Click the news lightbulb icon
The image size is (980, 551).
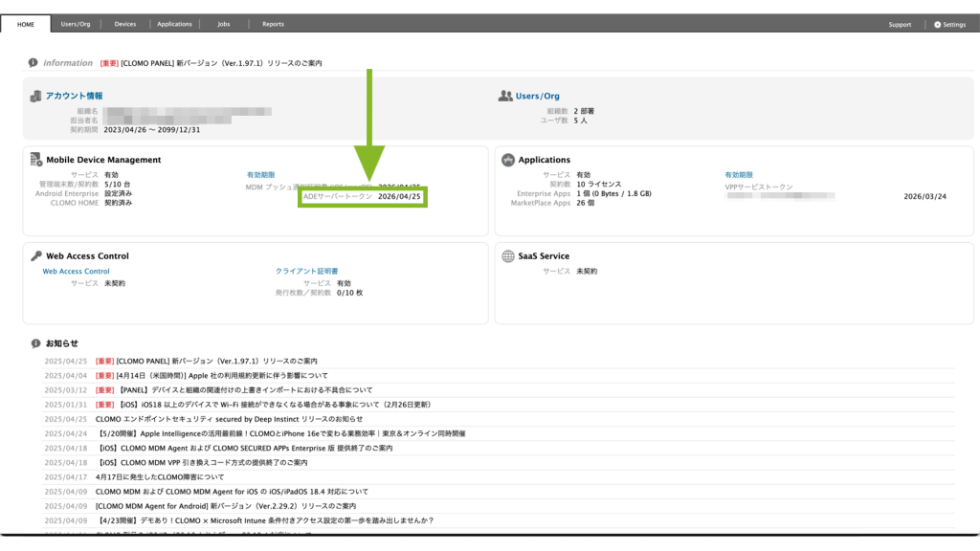click(x=36, y=342)
